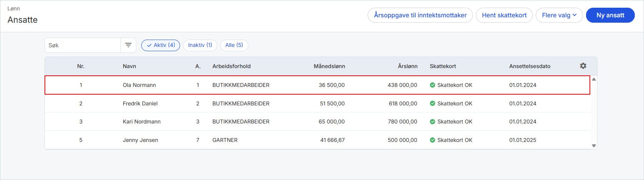Click green Skattekort OK checkmark for Jenny Jensen
Viewport: 644px width, 180px height.
click(433, 140)
